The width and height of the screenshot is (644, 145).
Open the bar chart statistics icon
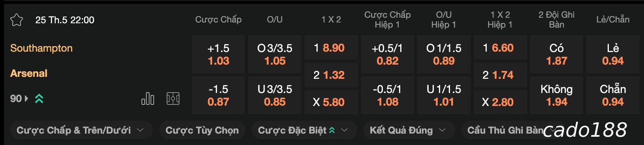[x=148, y=99]
